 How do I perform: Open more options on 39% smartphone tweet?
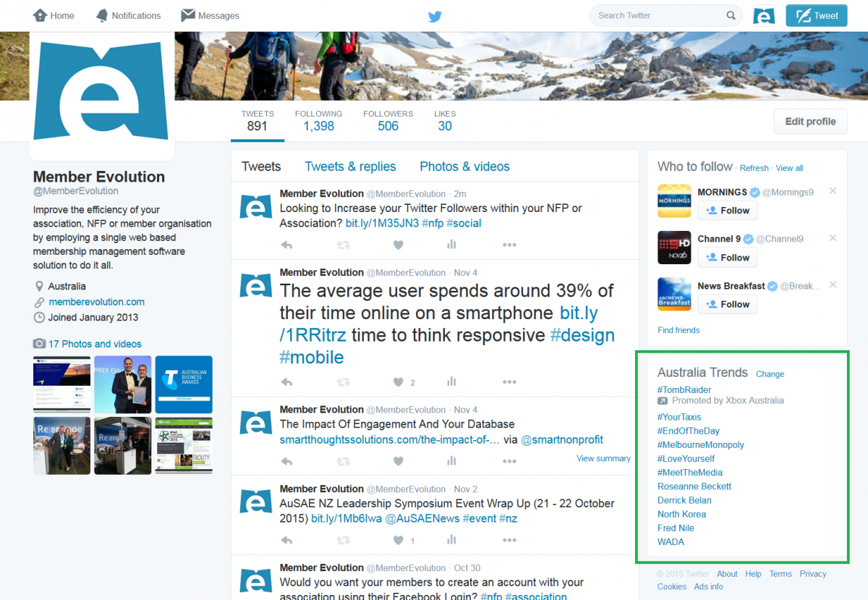(x=509, y=381)
